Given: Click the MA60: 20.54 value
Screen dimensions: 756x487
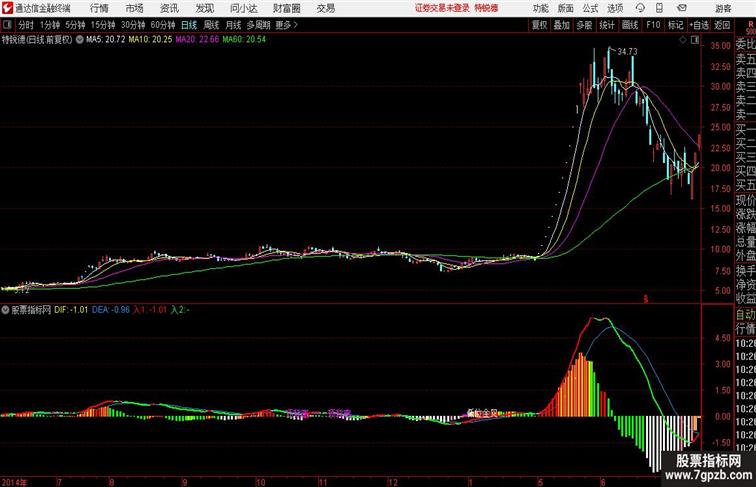Looking at the screenshot, I should [244, 40].
